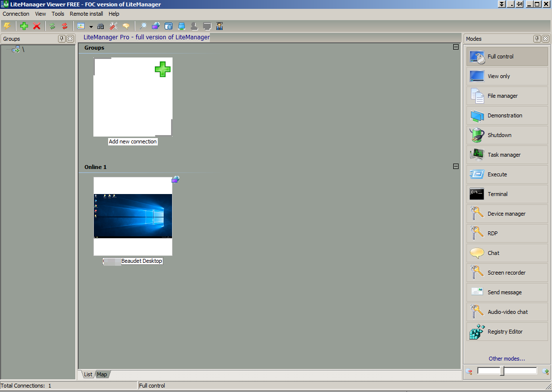Click the red X delete connection icon
The image size is (552, 392).
click(x=36, y=26)
